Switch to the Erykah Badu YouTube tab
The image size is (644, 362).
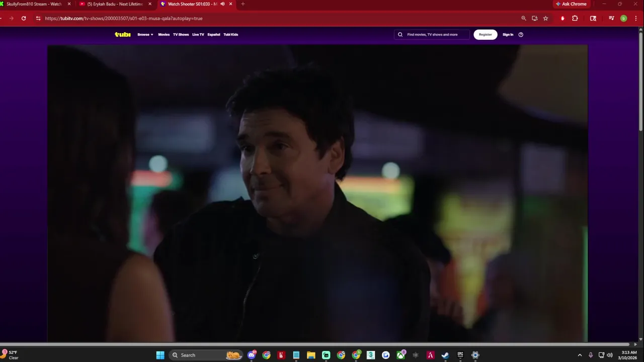coord(116,4)
